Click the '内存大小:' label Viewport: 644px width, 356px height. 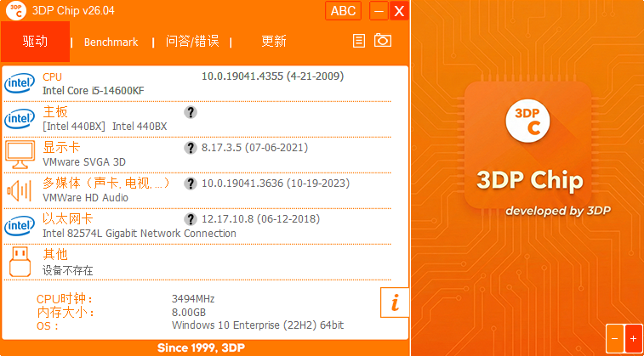[x=66, y=313]
